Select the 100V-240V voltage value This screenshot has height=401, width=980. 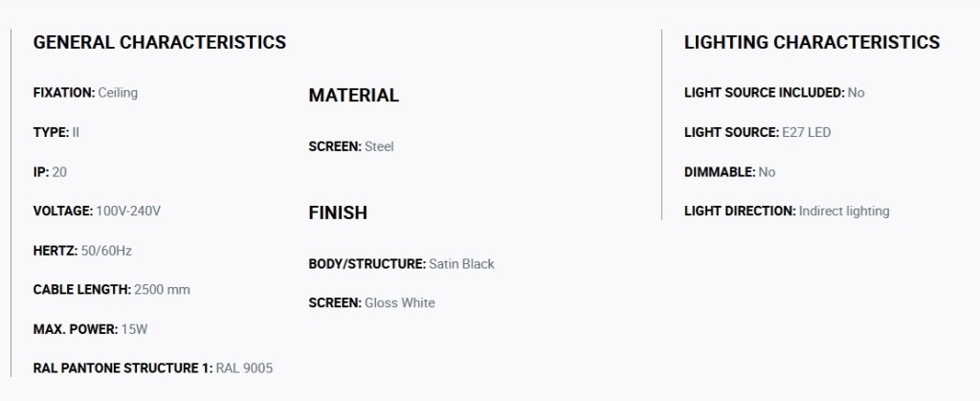(x=128, y=212)
